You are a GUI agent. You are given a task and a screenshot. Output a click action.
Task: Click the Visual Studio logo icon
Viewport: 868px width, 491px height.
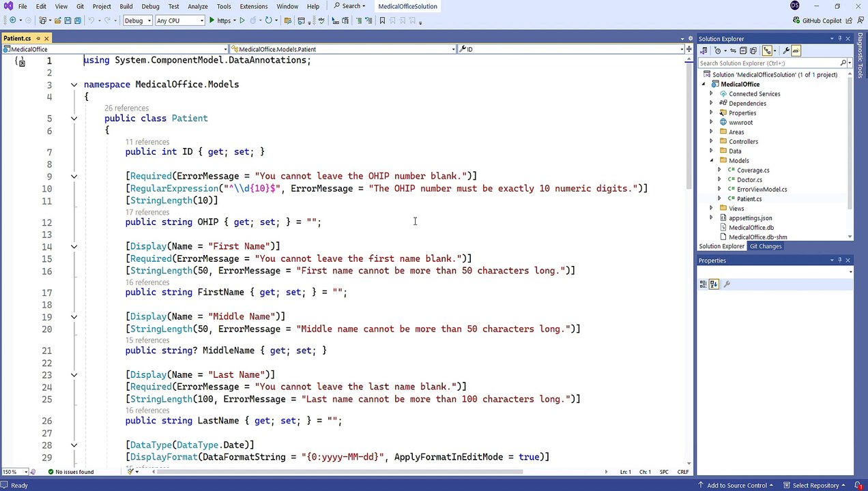click(x=8, y=6)
